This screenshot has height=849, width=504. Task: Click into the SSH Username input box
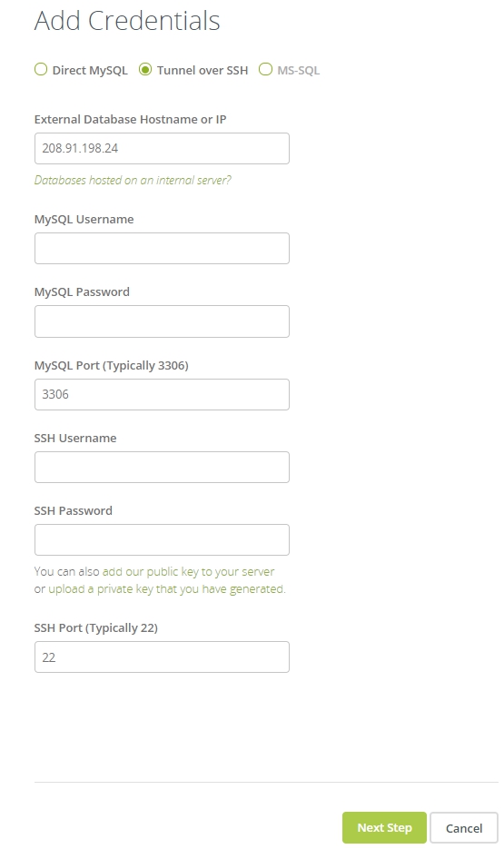pyautogui.click(x=162, y=468)
